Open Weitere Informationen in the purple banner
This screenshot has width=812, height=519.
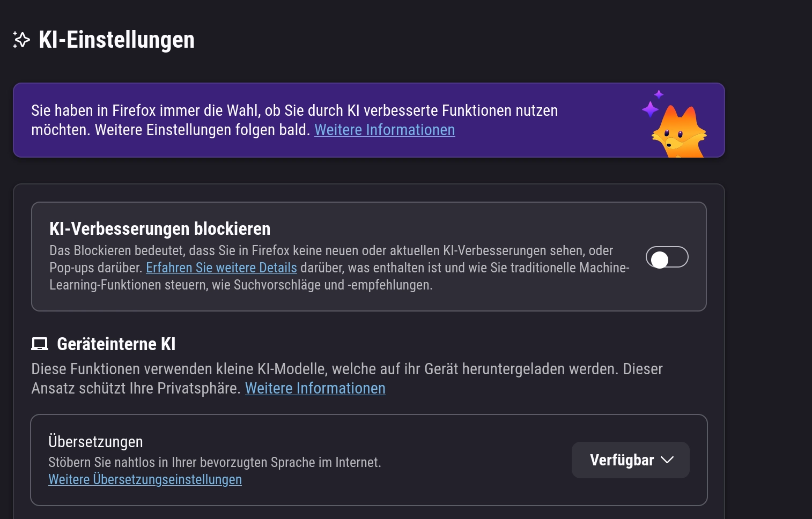[384, 130]
